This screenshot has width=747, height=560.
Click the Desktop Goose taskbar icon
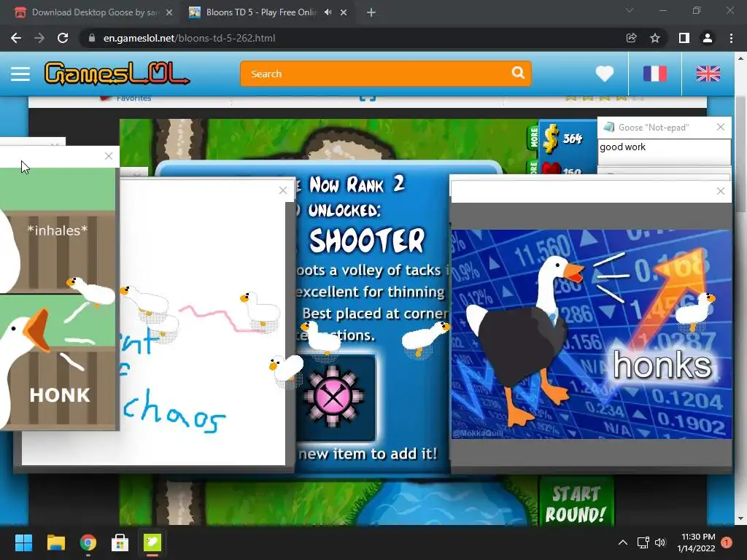tap(152, 542)
